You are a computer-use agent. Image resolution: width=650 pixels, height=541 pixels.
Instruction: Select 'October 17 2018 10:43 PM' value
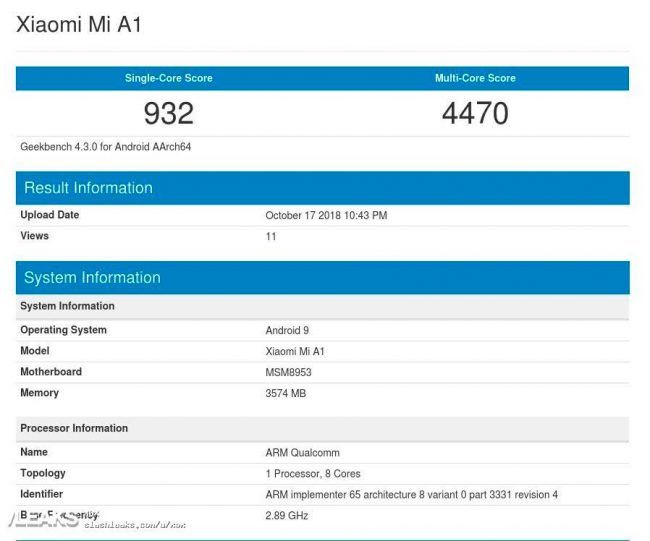(x=326, y=216)
